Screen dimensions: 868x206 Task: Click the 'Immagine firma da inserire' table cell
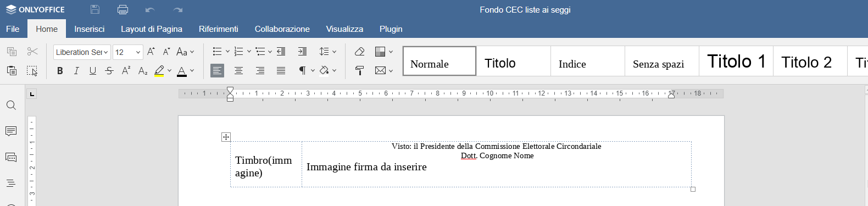coord(497,164)
